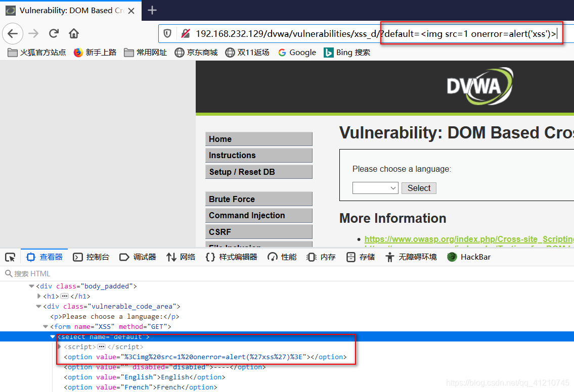Open Bing 搜索 bookmark
The height and width of the screenshot is (392, 574).
point(347,53)
